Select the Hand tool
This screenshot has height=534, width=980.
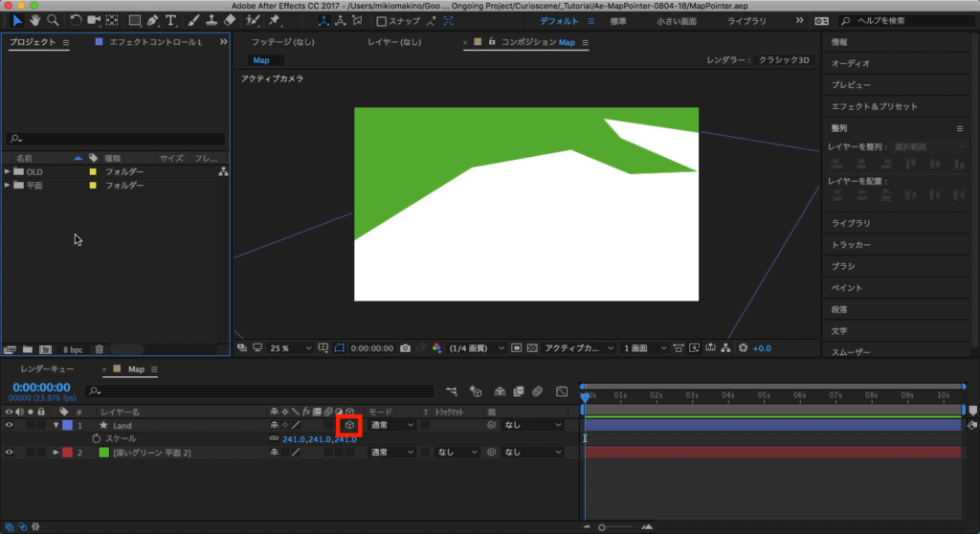coord(35,20)
